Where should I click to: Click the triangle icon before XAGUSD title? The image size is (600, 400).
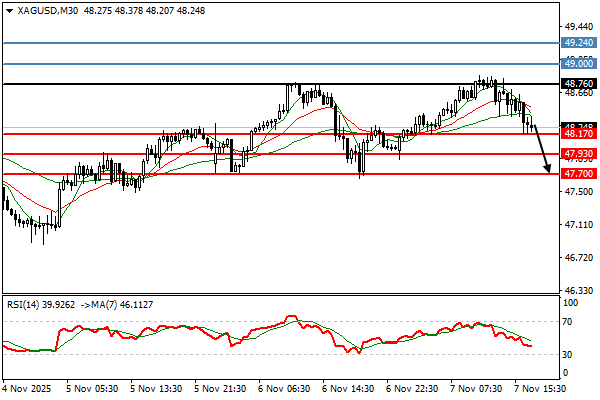(8, 10)
